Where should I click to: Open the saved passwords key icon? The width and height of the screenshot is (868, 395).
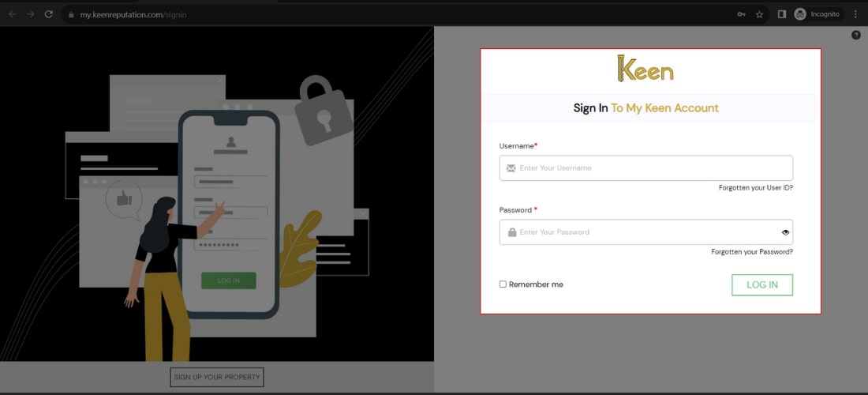click(x=741, y=14)
